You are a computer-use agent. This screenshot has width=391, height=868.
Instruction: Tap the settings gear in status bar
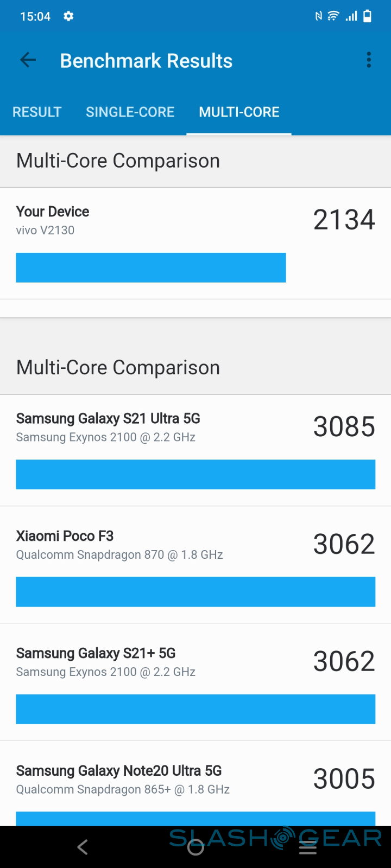68,16
